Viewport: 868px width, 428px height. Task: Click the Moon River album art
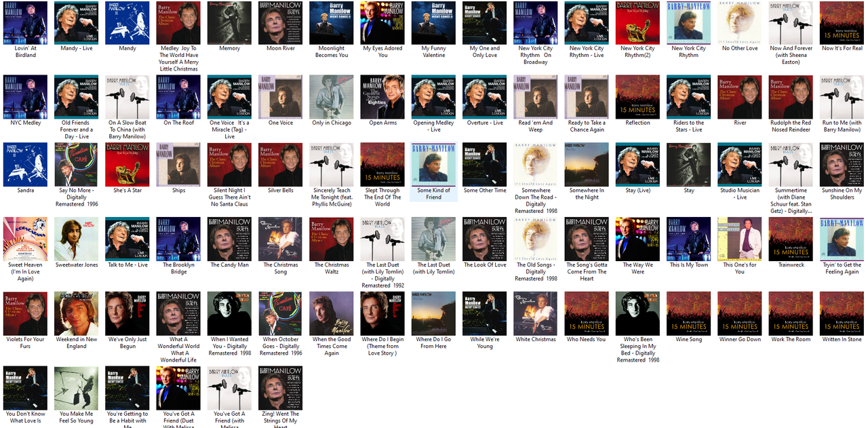281,23
